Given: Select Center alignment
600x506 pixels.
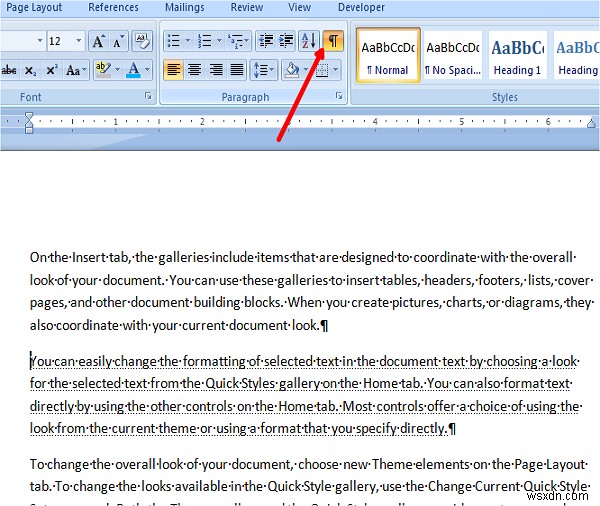Looking at the screenshot, I should (x=195, y=70).
